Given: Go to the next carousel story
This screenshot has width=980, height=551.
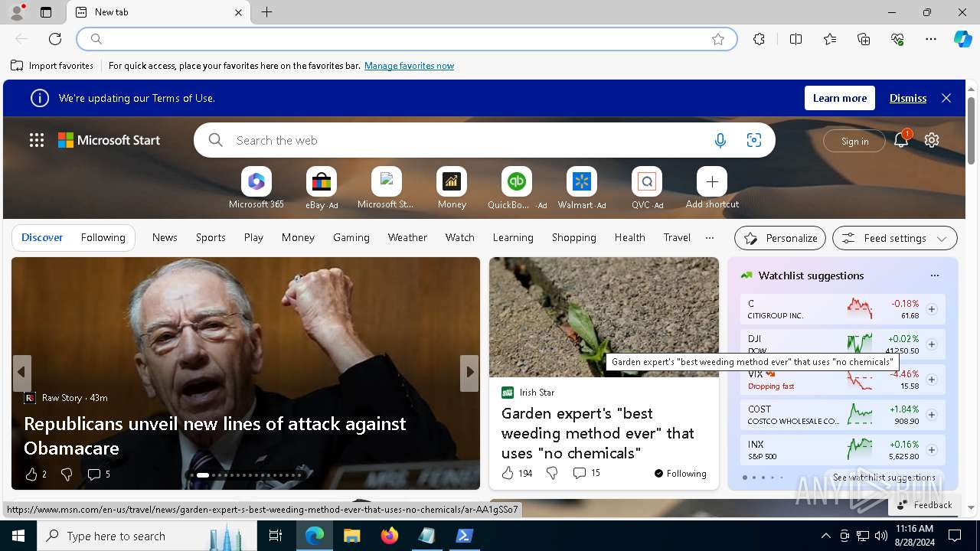Looking at the screenshot, I should 469,373.
